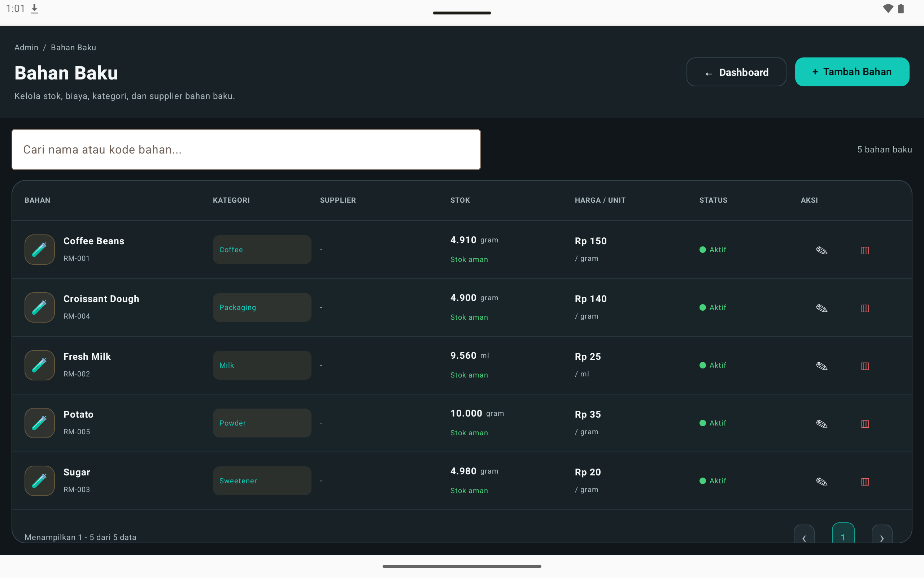This screenshot has height=578, width=924.
Task: Go to previous page of table
Action: 804,534
